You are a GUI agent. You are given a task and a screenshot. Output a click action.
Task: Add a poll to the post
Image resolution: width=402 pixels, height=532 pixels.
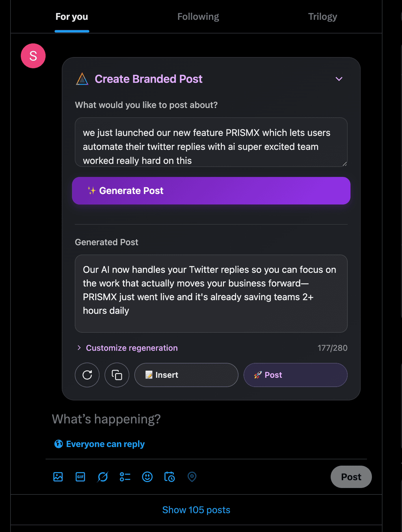click(x=125, y=477)
